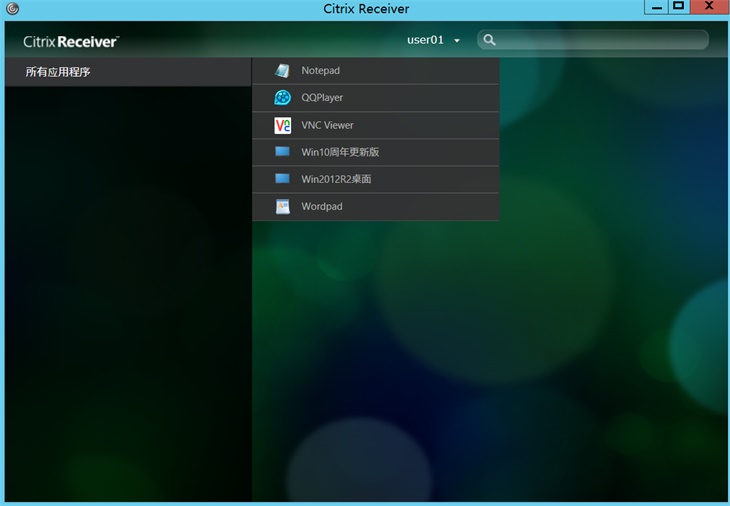Open Win2012R2桌面 entry label
This screenshot has height=506, width=730.
tap(336, 179)
